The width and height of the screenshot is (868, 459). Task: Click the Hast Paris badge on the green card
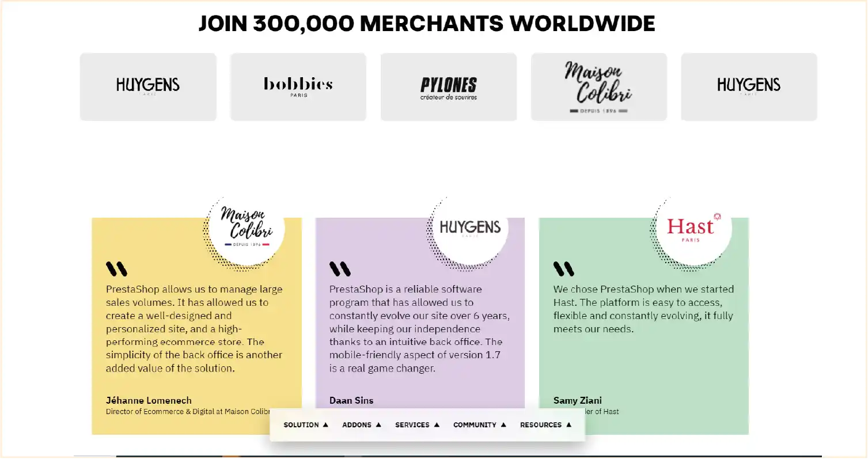[691, 227]
